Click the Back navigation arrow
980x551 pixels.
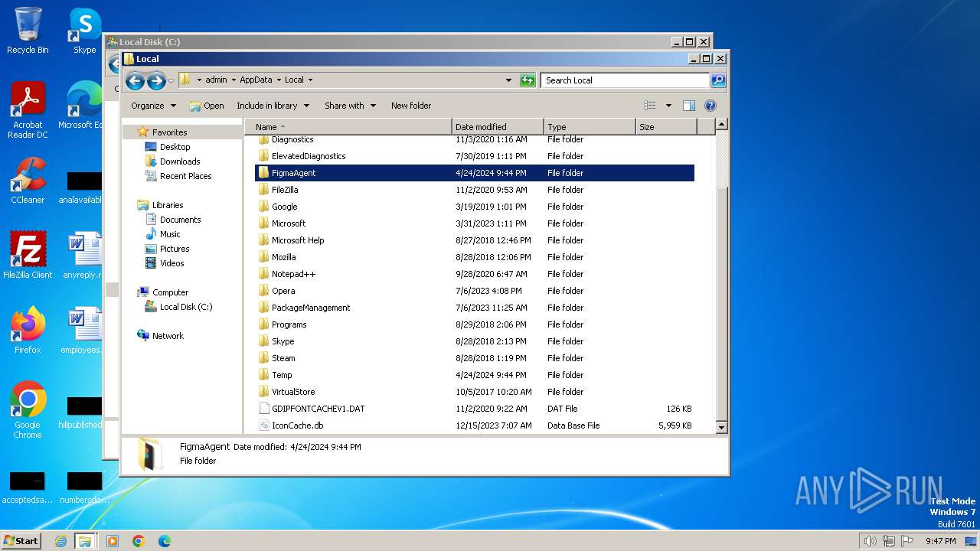pos(135,80)
